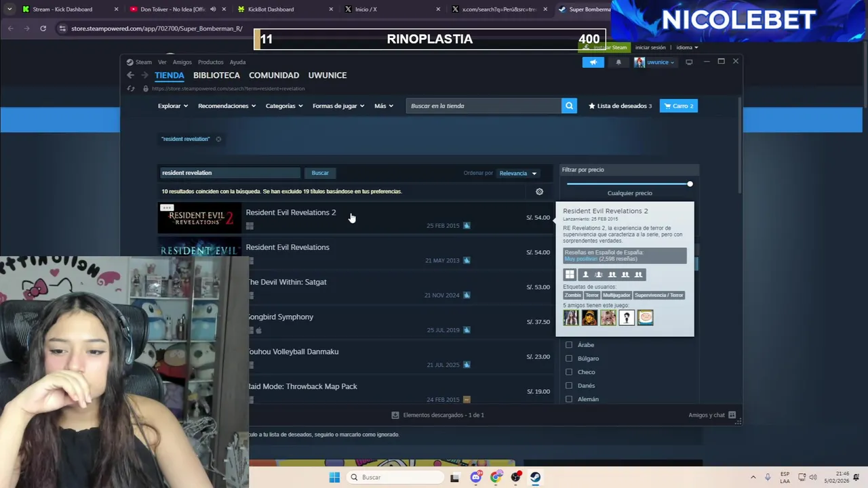This screenshot has height=488, width=868.
Task: Check the Árabe language checkbox
Action: click(x=569, y=345)
